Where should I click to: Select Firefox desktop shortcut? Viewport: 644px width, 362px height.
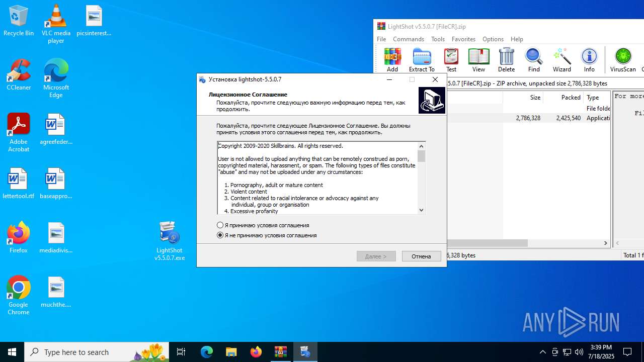[x=19, y=238]
